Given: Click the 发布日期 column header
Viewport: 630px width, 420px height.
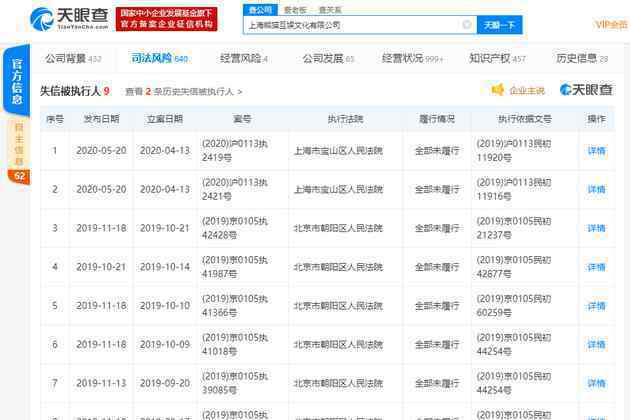Looking at the screenshot, I should point(101,119).
